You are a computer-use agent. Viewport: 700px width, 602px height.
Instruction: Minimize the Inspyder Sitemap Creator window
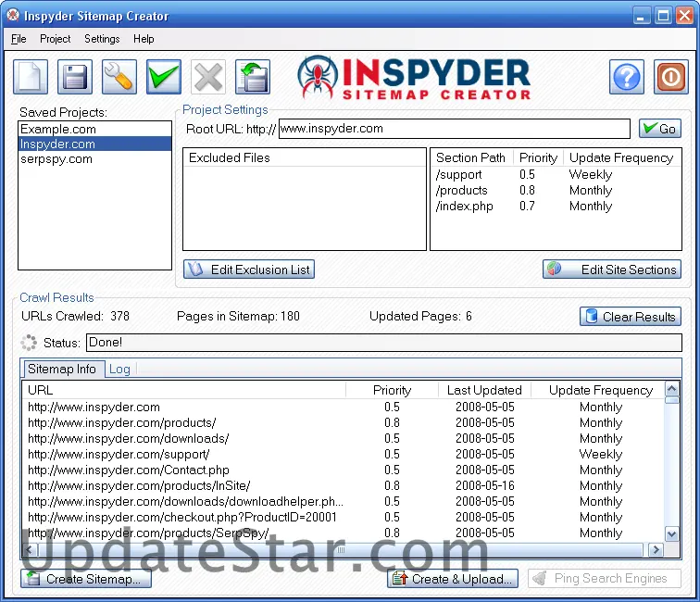(x=642, y=16)
